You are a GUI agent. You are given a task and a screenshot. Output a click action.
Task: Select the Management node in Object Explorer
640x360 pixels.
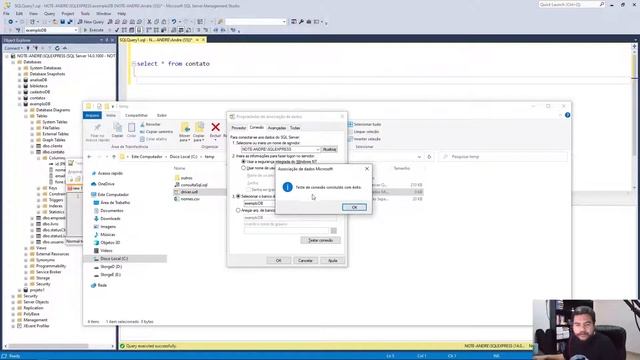35,320
